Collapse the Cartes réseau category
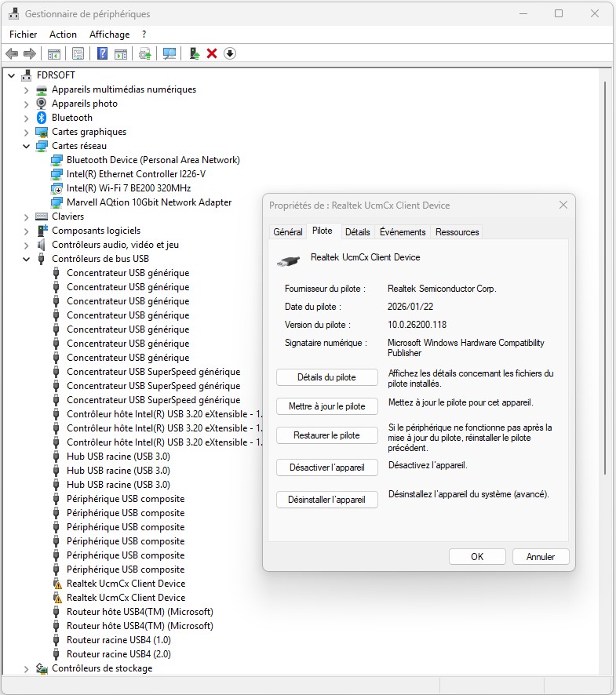This screenshot has height=695, width=616. (26, 146)
